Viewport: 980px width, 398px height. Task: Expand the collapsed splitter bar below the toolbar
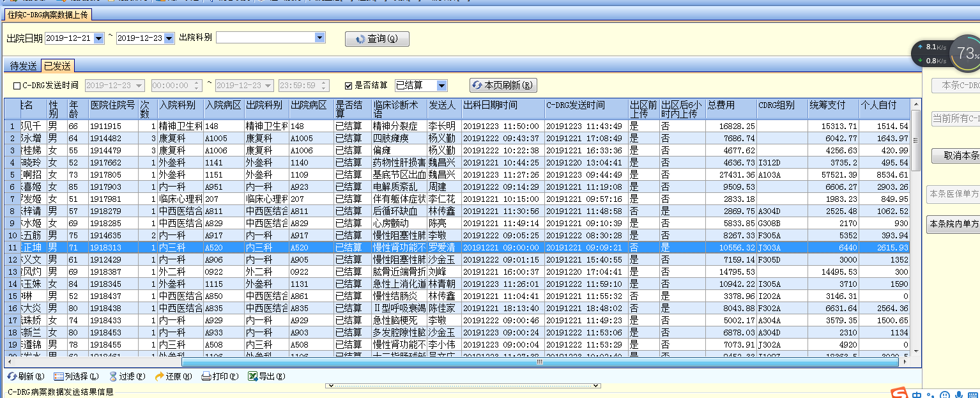463,386
